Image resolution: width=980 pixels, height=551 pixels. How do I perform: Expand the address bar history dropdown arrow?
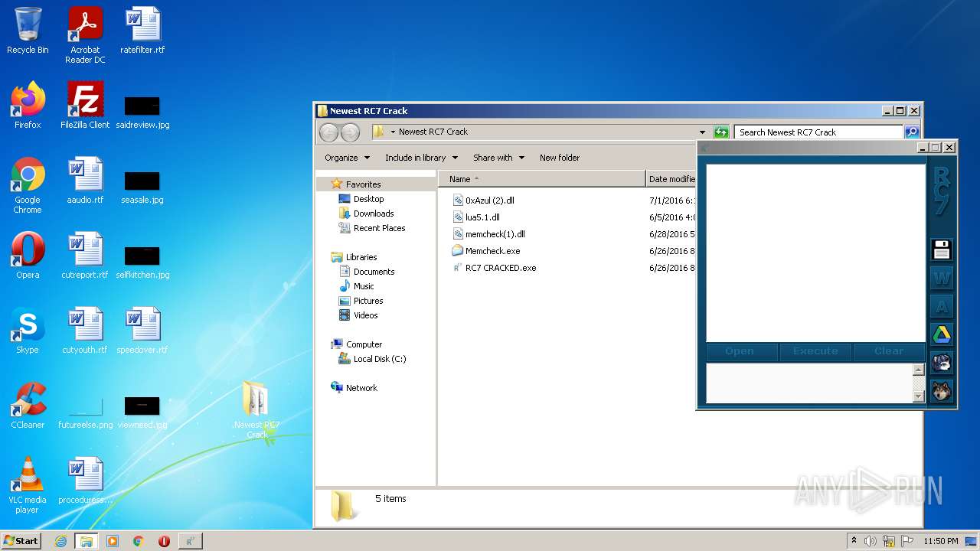(x=702, y=132)
